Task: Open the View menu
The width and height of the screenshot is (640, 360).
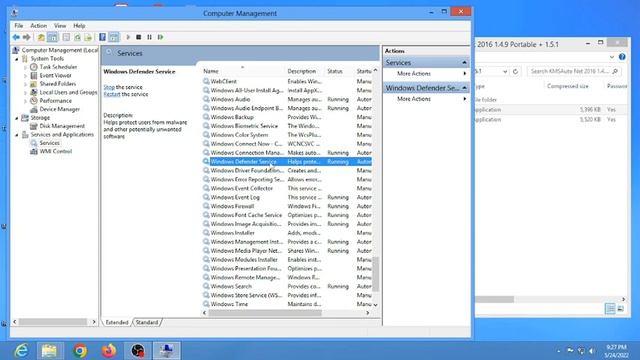Action: point(60,26)
